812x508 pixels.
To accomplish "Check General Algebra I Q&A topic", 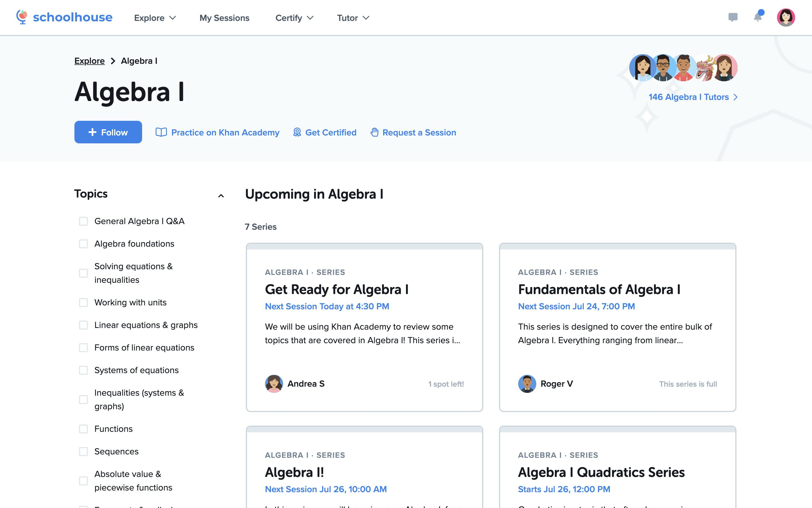I will [83, 221].
